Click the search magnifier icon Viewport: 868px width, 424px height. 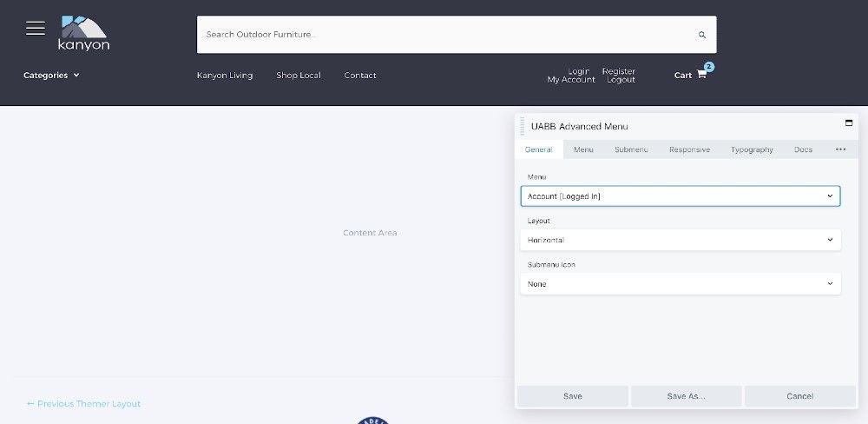click(x=702, y=36)
